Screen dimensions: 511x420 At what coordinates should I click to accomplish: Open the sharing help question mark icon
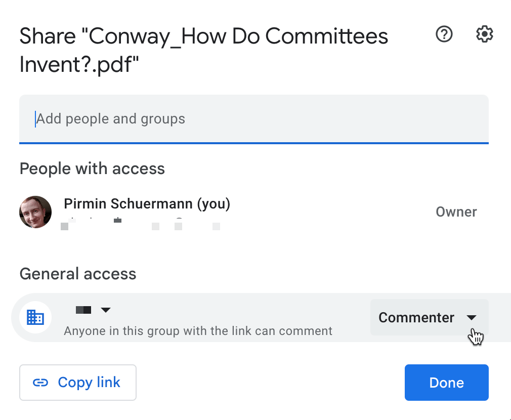pyautogui.click(x=444, y=34)
